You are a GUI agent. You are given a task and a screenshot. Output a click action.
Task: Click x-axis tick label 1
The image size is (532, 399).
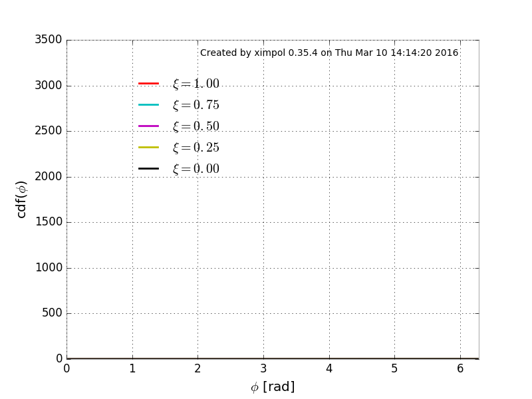pyautogui.click(x=132, y=369)
